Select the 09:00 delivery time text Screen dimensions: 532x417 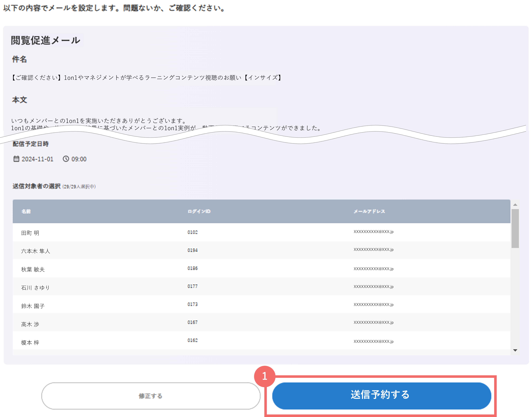tap(79, 159)
